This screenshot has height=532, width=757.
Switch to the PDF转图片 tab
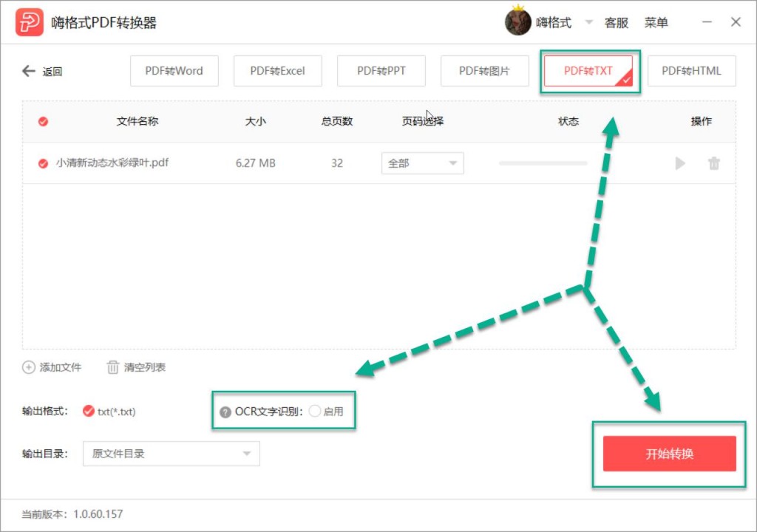484,71
